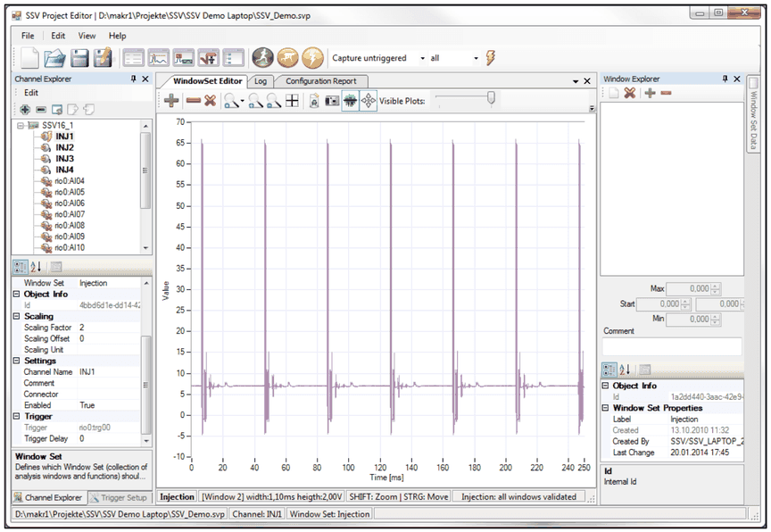Click the Save As pencil-floppy icon
The width and height of the screenshot is (771, 532).
point(103,58)
